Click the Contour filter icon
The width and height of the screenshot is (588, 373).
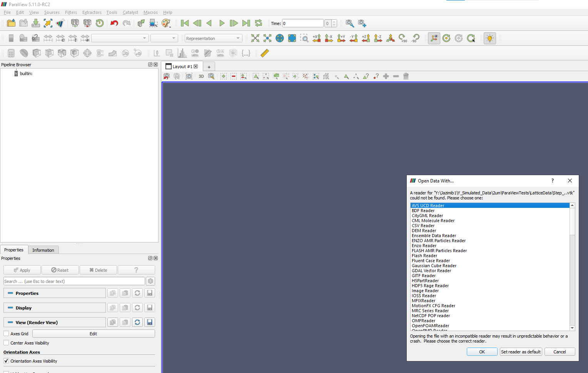24,53
